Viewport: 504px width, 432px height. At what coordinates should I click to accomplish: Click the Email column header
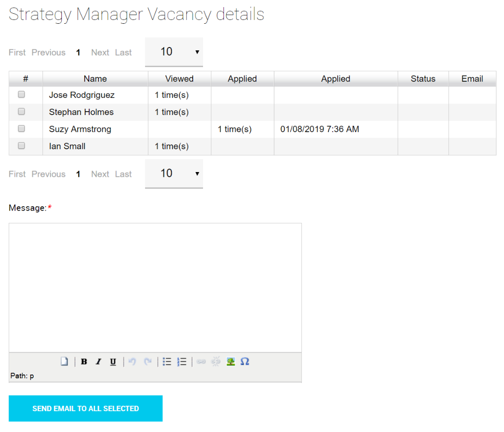472,79
